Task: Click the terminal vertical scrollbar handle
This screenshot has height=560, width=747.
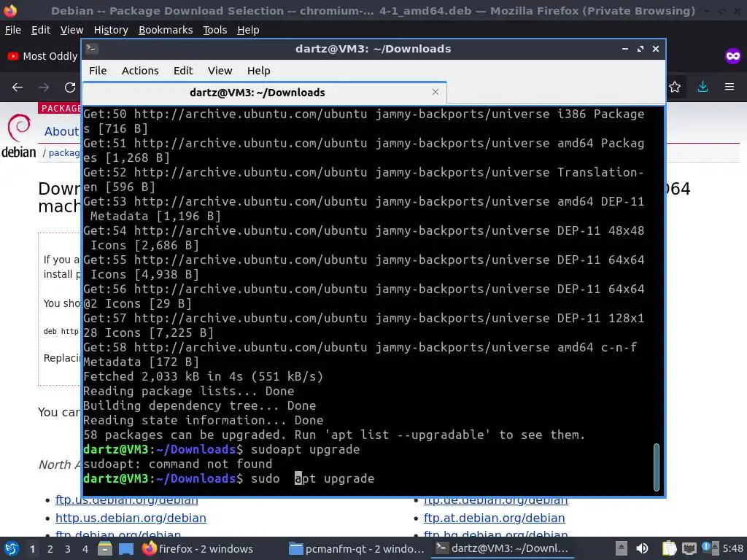Action: point(656,467)
